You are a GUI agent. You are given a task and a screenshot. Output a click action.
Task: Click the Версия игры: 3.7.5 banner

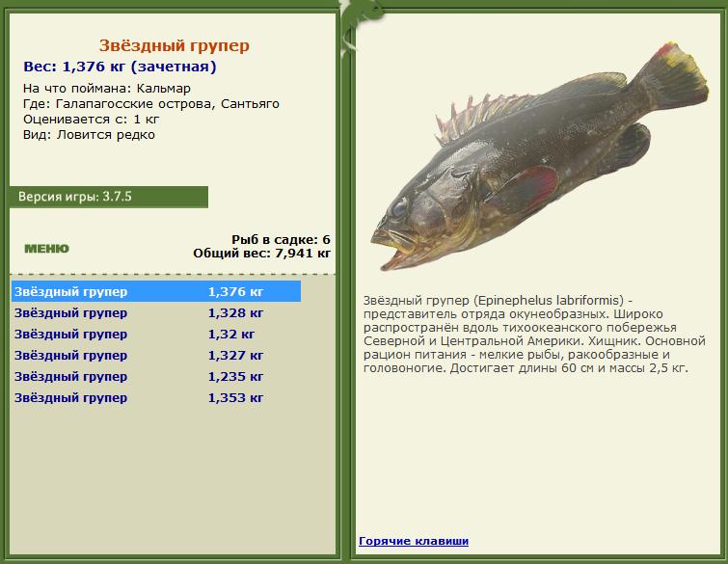[x=109, y=197]
